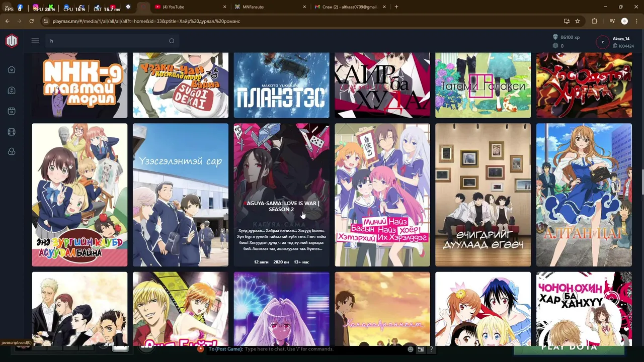This screenshot has height=362, width=644.
Task: Go back in browser
Action: click(7, 21)
